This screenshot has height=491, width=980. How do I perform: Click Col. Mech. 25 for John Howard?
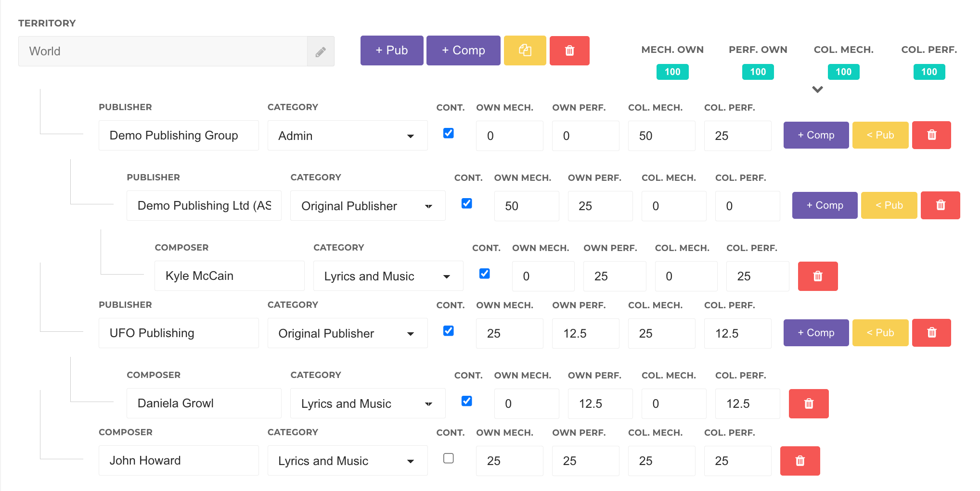[661, 461]
